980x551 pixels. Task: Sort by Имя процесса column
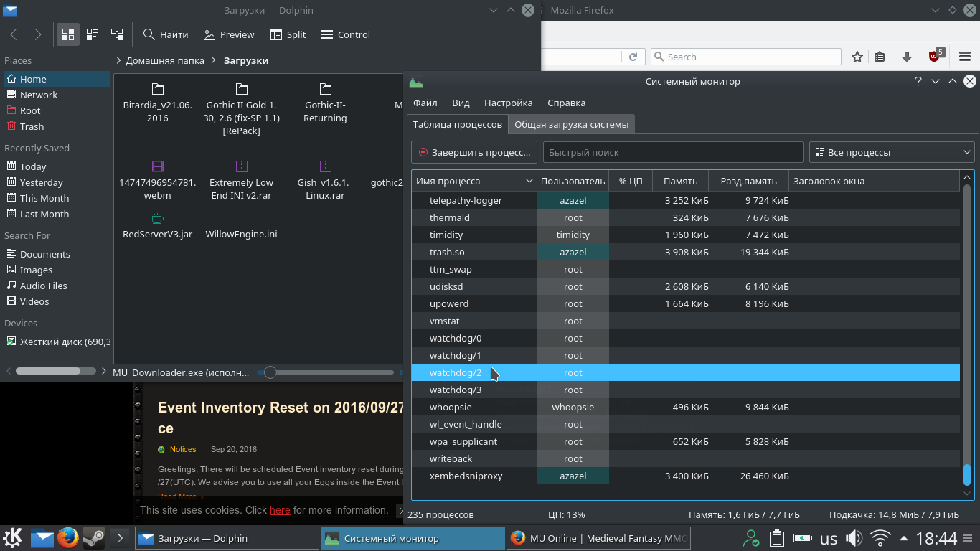(x=474, y=181)
